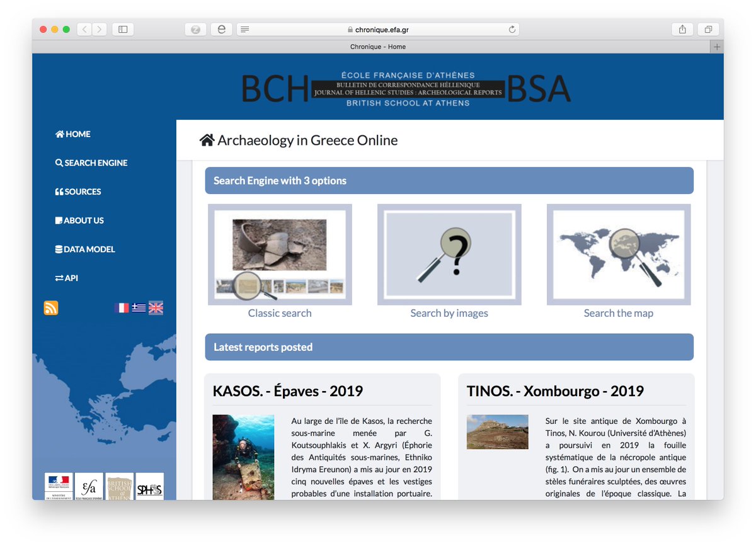Reload the page with refresh icon
The image size is (756, 546).
(x=512, y=30)
